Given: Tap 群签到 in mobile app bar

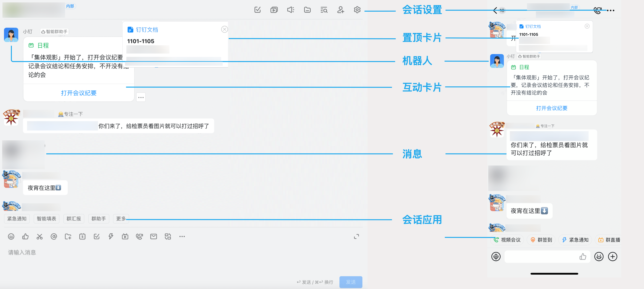Looking at the screenshot, I should (x=541, y=240).
